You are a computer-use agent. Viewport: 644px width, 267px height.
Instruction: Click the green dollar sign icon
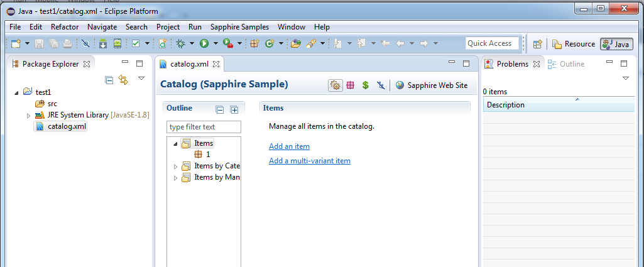[365, 85]
